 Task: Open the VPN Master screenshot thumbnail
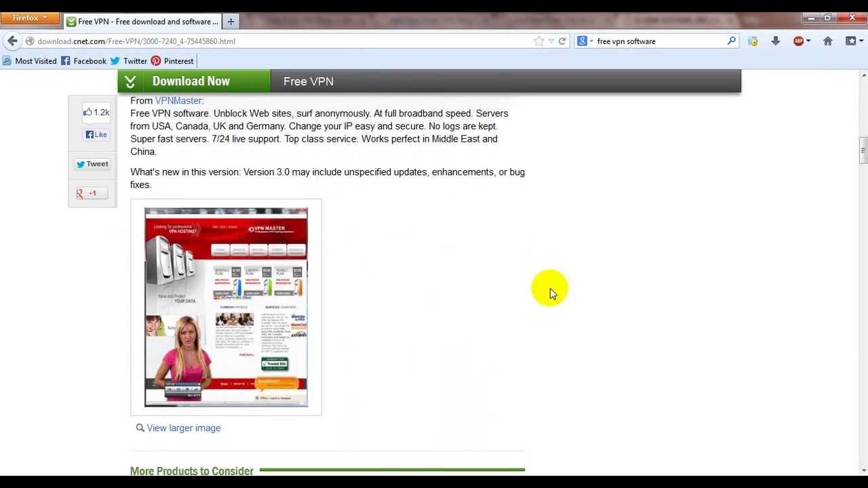coord(226,307)
